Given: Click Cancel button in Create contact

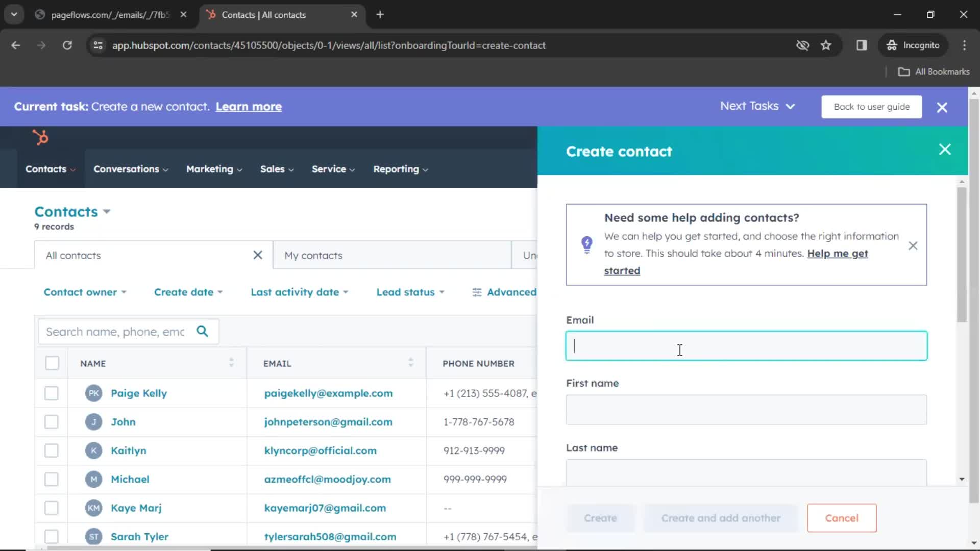Looking at the screenshot, I should coord(842,518).
